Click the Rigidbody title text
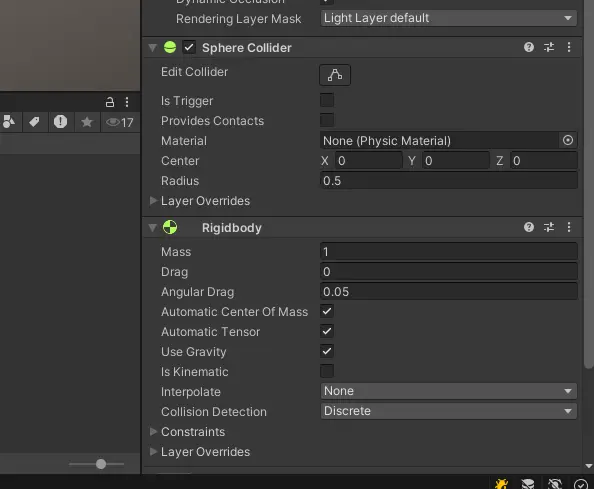594x489 pixels. [x=231, y=228]
